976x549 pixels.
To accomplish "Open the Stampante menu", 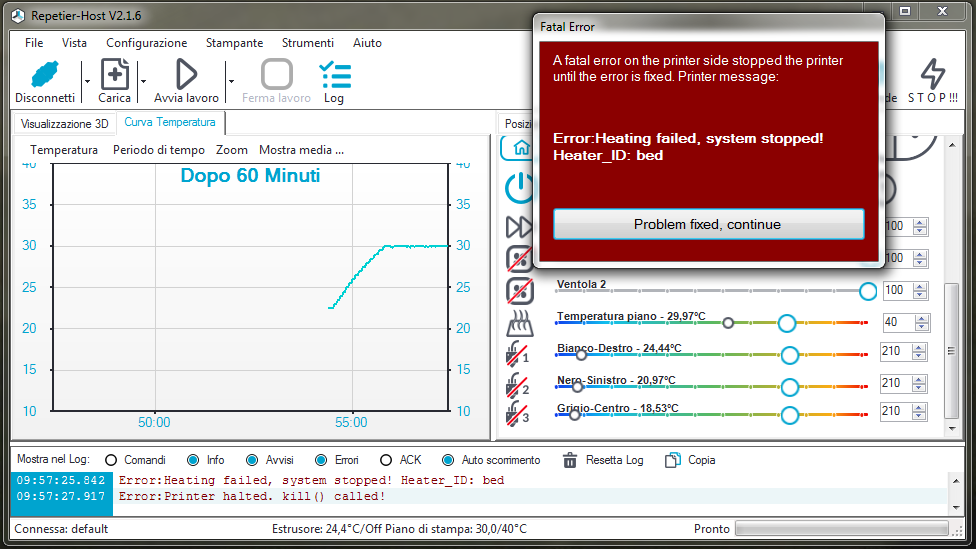I will [234, 43].
